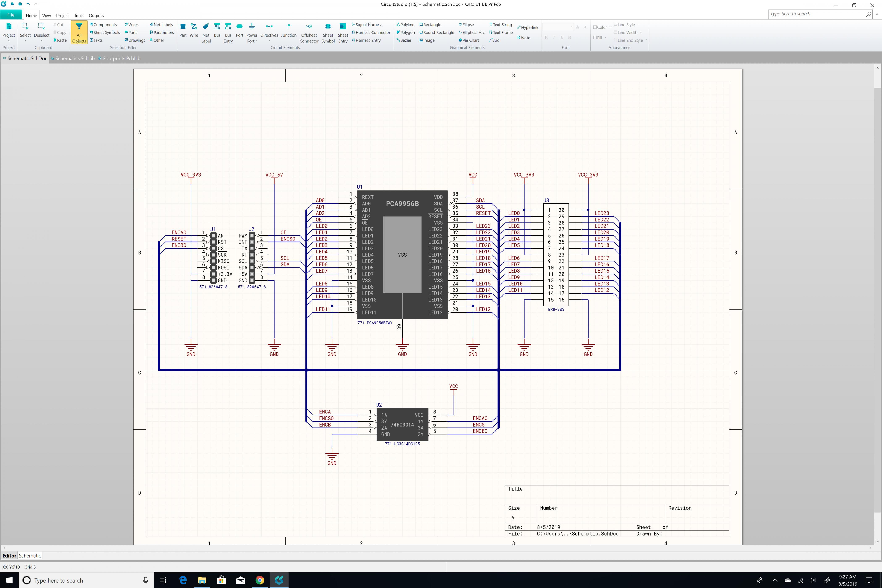
Task: Add a Hyperlink element
Action: 528,27
